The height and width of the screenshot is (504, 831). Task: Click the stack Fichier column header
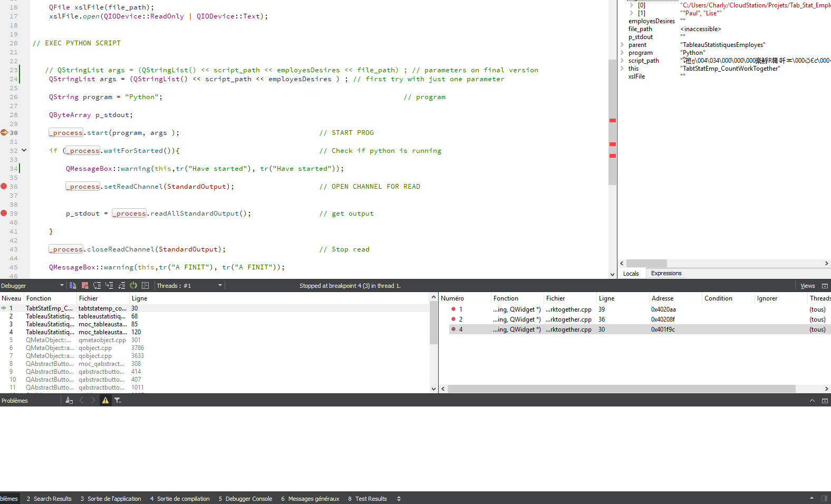click(x=103, y=298)
